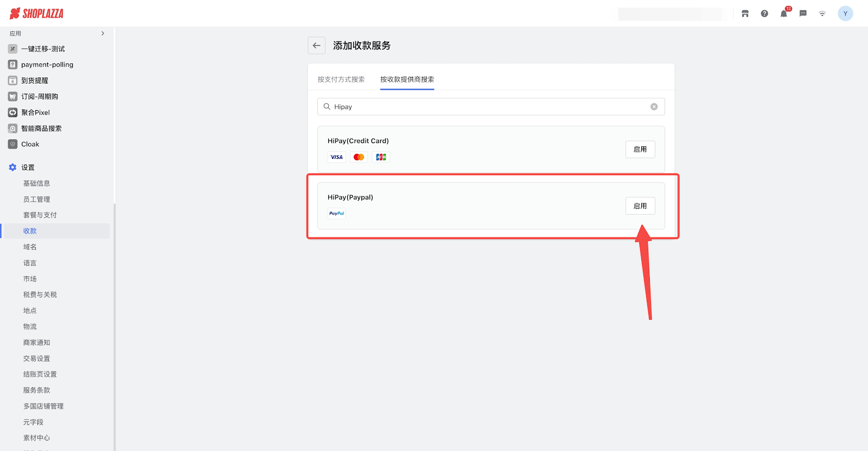The height and width of the screenshot is (451, 868).
Task: Open 服务条款 settings
Action: 36,390
